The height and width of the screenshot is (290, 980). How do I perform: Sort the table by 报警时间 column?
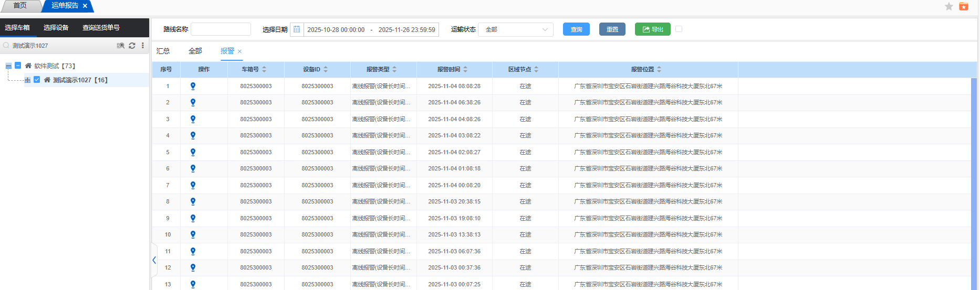tap(465, 69)
